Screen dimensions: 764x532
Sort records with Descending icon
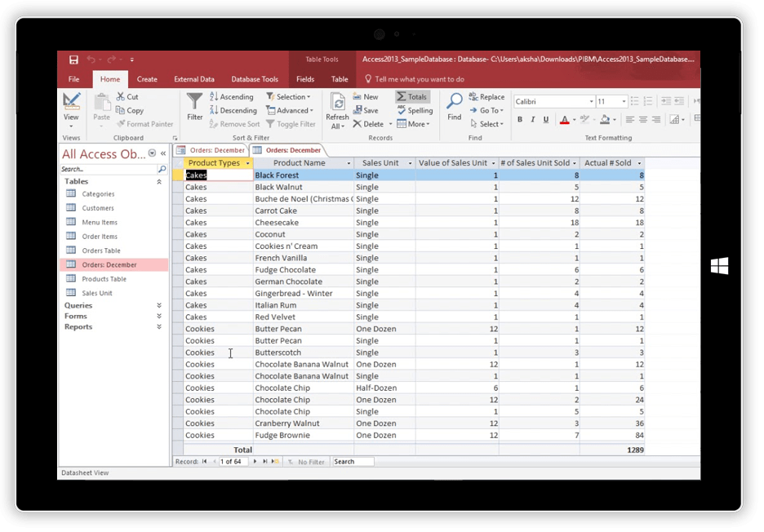(214, 110)
